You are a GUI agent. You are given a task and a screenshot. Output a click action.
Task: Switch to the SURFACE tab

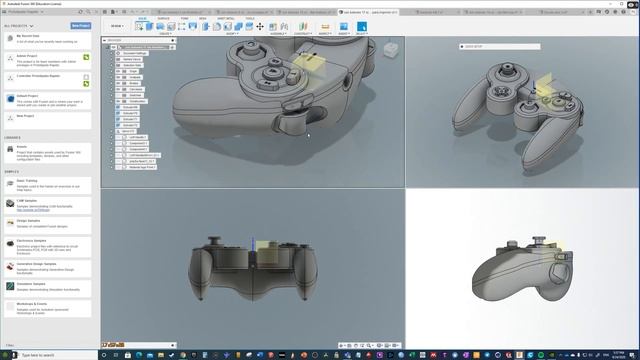pos(163,18)
